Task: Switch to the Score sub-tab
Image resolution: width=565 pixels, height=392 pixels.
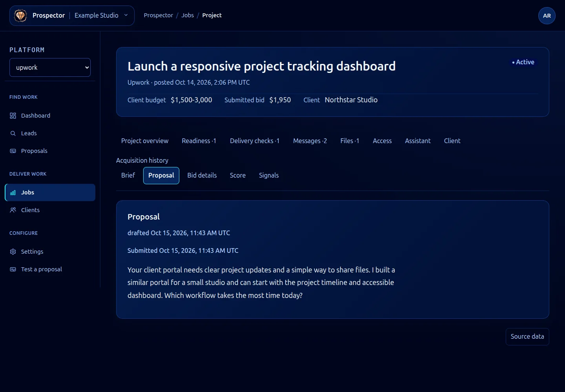Action: [x=238, y=175]
